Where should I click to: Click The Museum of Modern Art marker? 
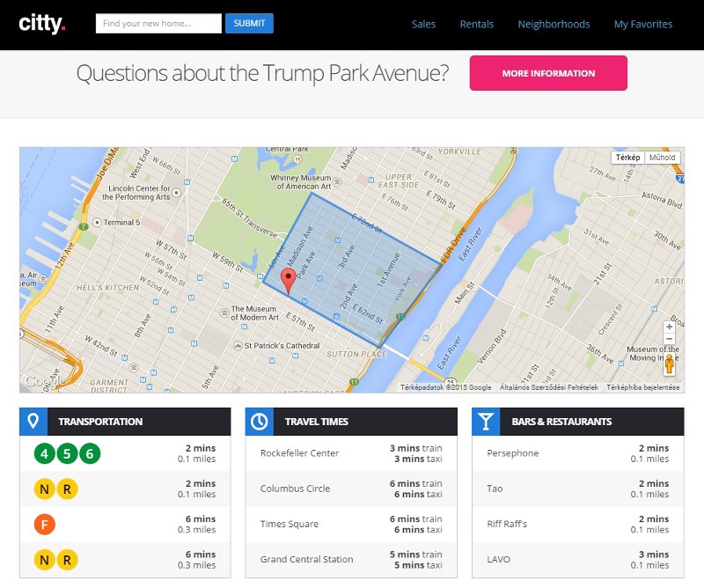[x=224, y=313]
